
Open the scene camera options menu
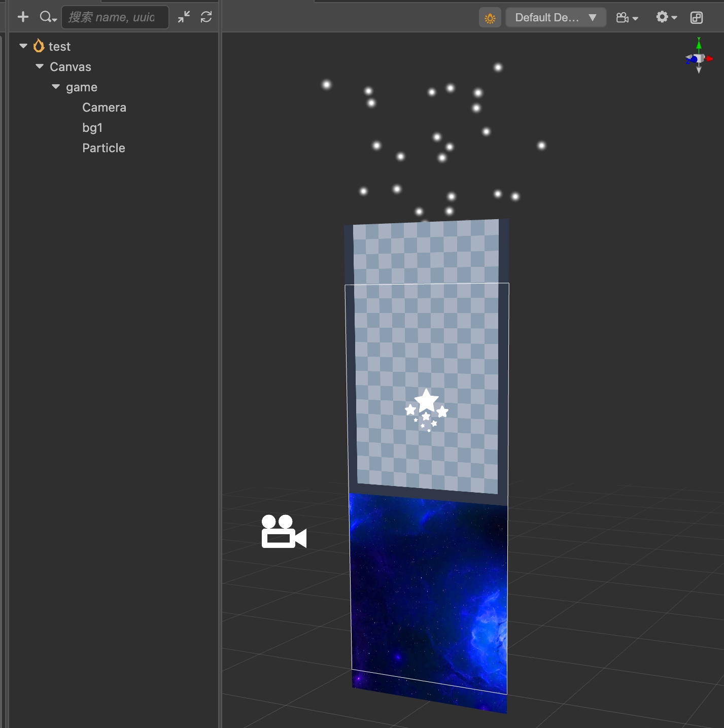point(627,18)
